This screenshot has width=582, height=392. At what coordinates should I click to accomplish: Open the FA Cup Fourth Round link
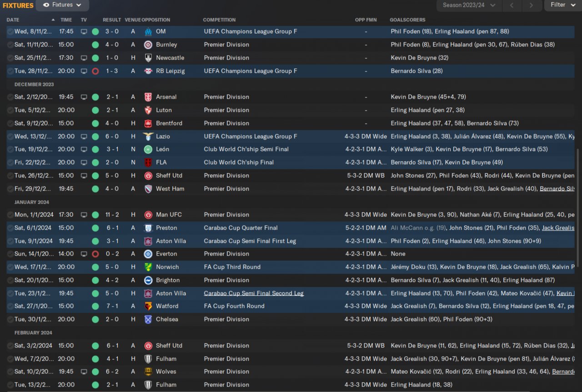tap(234, 306)
